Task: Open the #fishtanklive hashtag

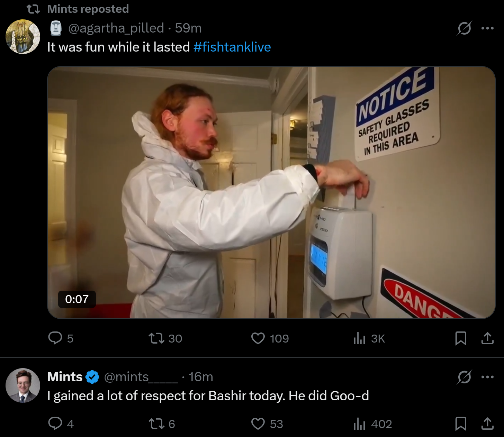Action: 232,47
